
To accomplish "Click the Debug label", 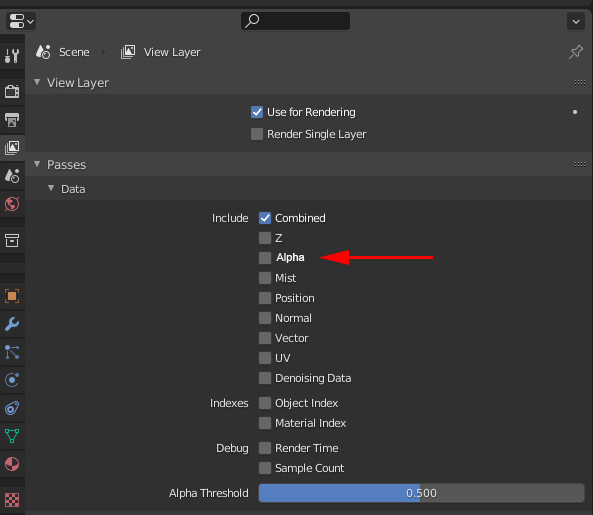I will click(232, 448).
